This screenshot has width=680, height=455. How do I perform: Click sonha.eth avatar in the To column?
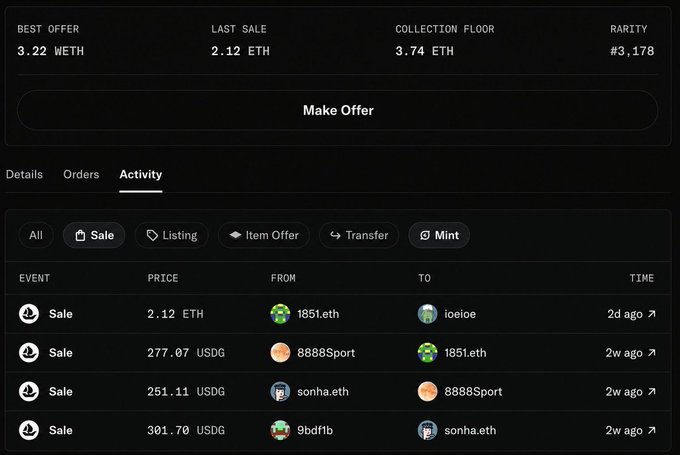pos(428,430)
